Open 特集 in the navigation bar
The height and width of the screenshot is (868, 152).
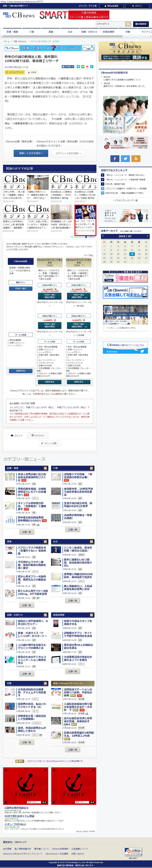[128, 32]
